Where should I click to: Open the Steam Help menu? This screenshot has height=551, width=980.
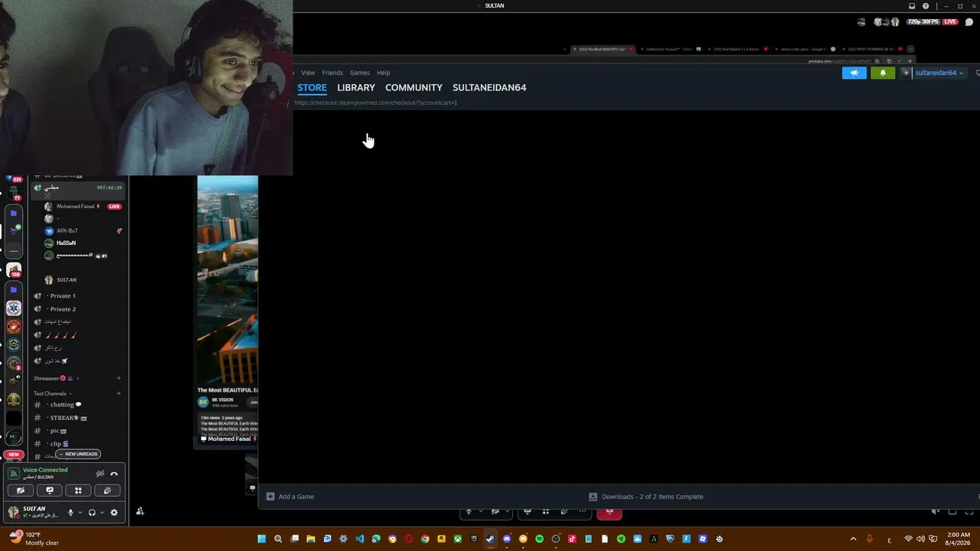[384, 73]
